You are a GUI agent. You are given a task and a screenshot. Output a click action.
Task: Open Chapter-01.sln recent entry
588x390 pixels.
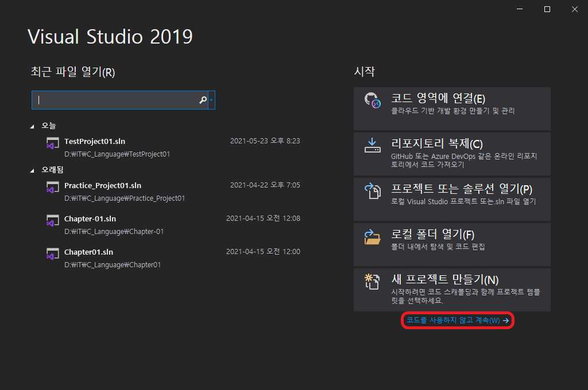coord(173,225)
